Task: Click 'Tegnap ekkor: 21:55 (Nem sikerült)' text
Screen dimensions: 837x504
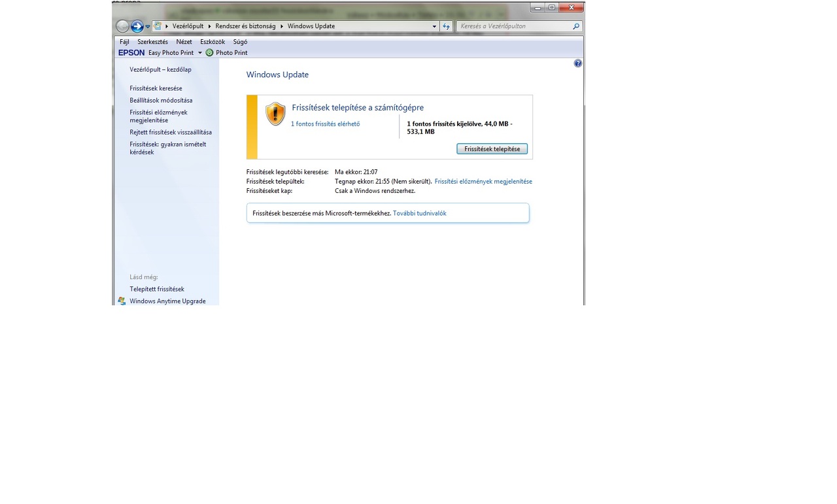Action: pyautogui.click(x=383, y=182)
